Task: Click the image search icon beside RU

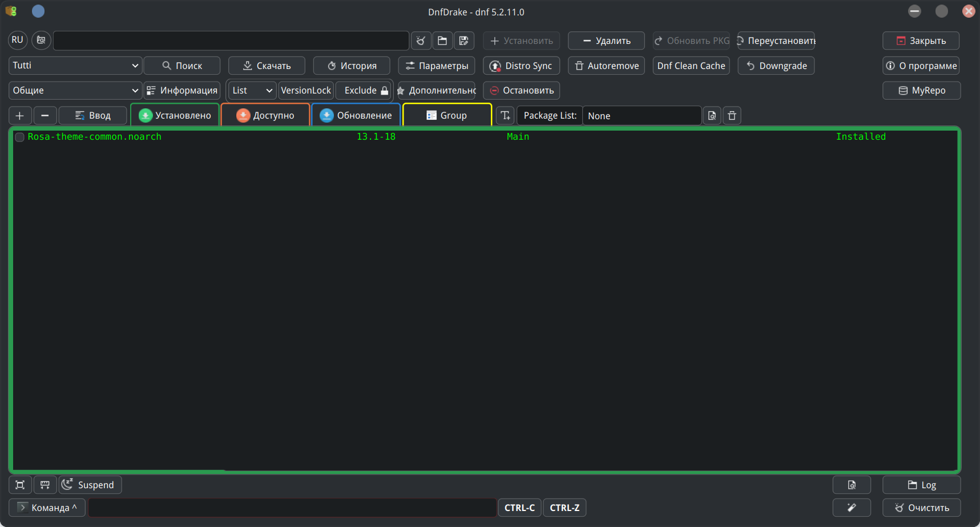Action: [41, 40]
